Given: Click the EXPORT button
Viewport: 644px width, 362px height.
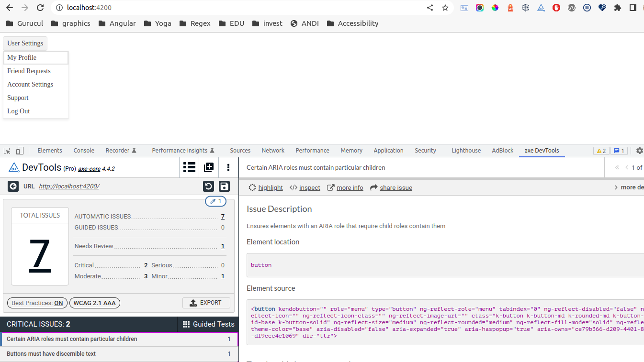Looking at the screenshot, I should [x=206, y=303].
